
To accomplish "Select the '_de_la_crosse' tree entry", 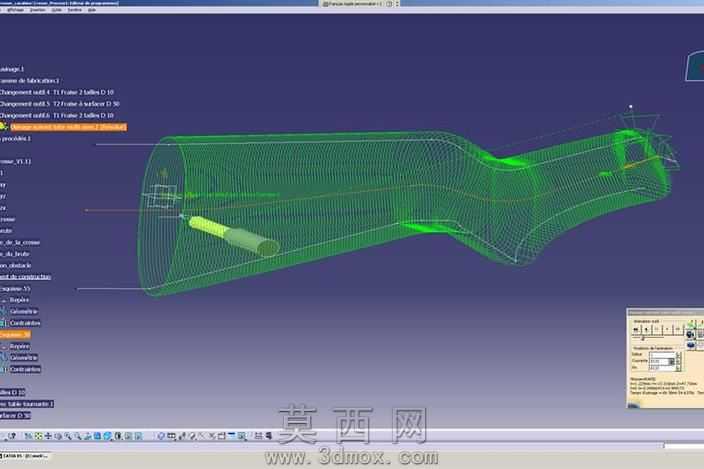I will (x=20, y=242).
